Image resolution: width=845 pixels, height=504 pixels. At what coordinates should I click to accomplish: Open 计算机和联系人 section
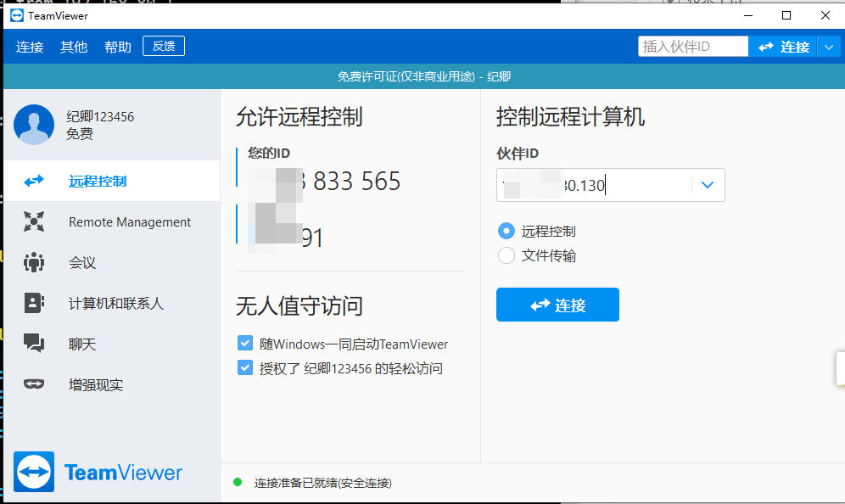pyautogui.click(x=111, y=303)
